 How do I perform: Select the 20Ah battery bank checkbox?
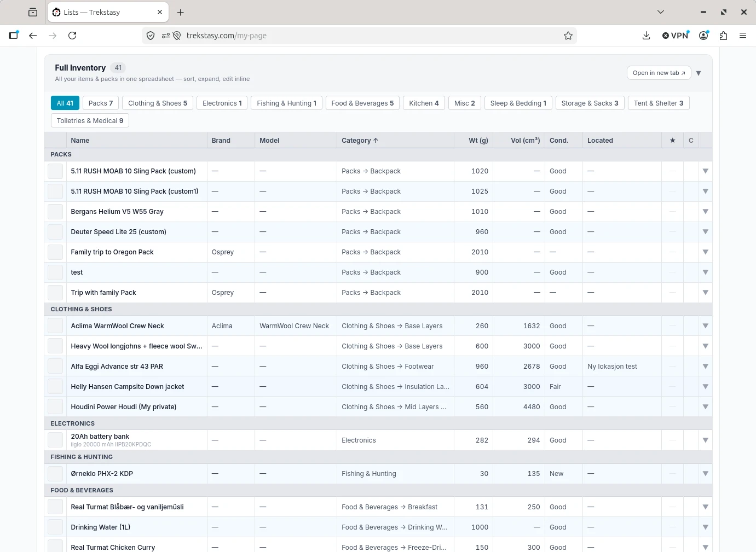click(x=55, y=440)
